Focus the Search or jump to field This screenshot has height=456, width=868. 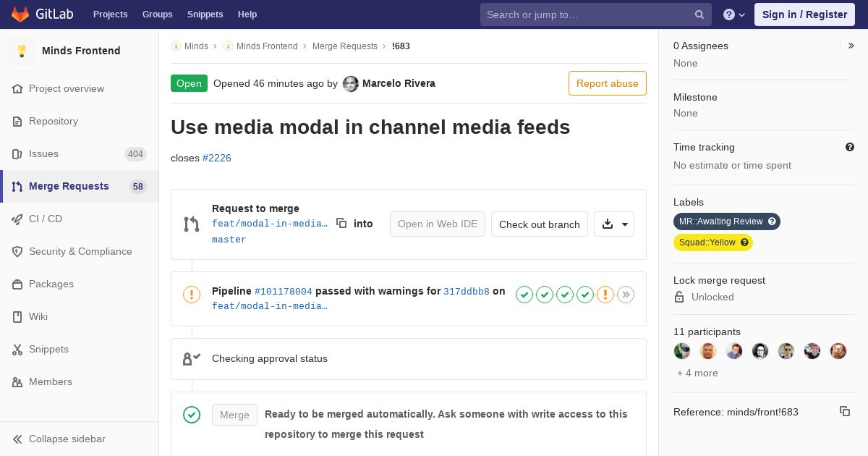[x=596, y=14]
